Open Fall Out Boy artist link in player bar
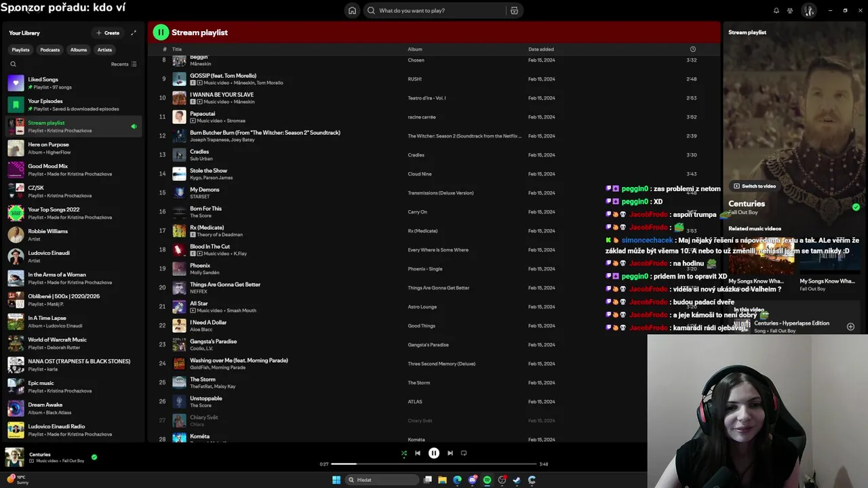This screenshot has height=488, width=868. tap(73, 461)
